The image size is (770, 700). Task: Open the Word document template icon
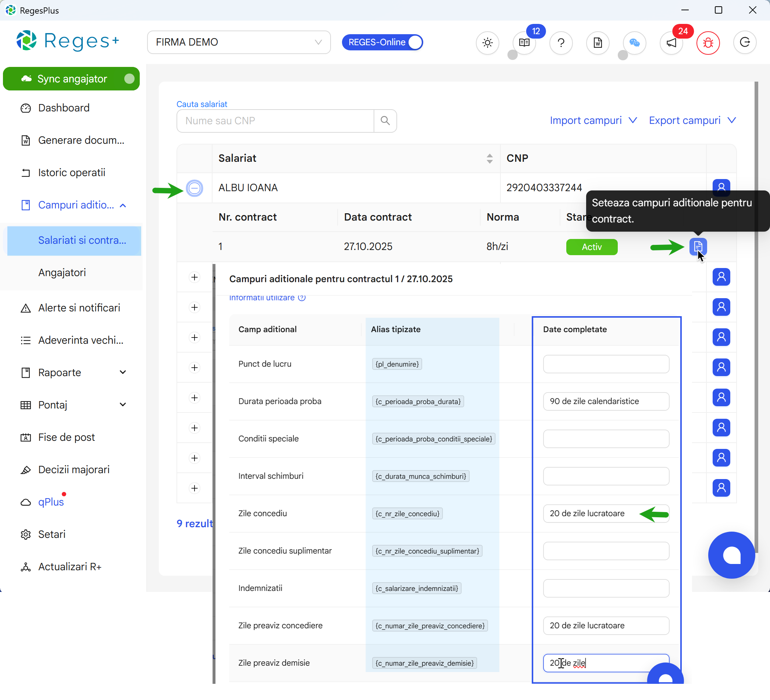598,43
